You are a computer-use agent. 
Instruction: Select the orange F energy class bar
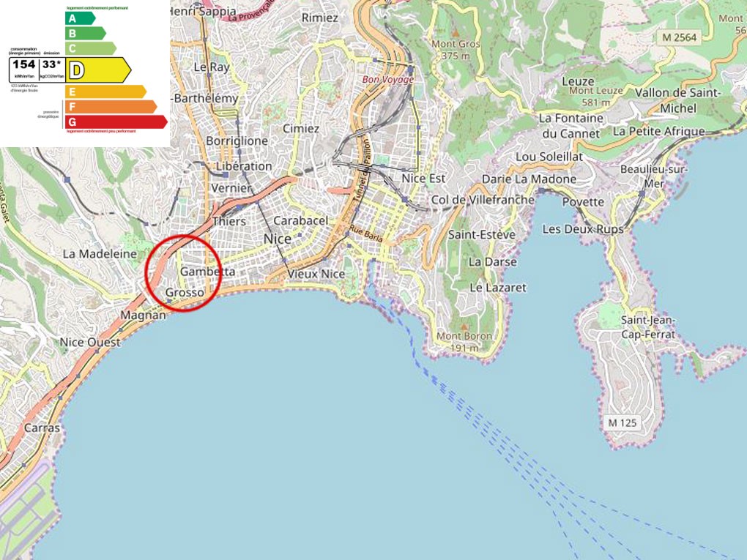tap(111, 107)
